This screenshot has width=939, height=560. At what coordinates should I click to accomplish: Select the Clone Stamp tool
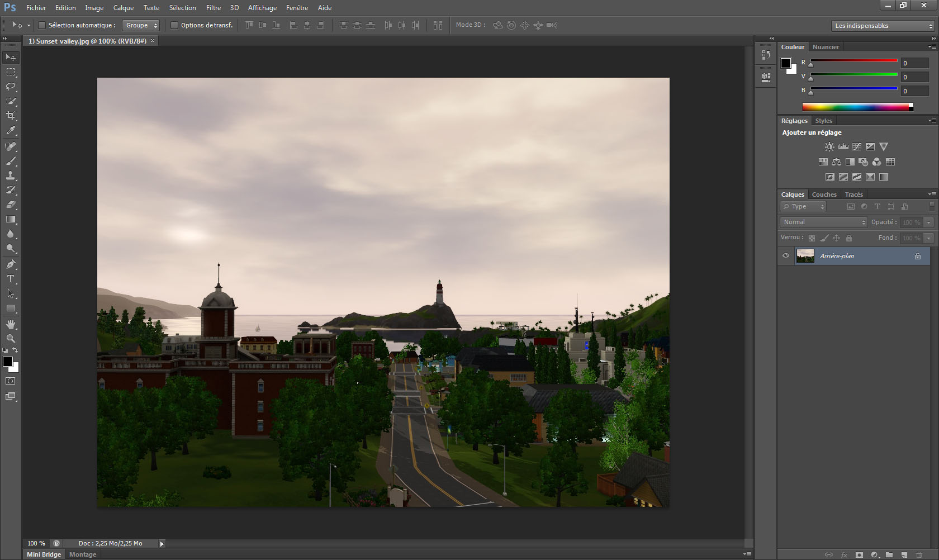point(11,175)
